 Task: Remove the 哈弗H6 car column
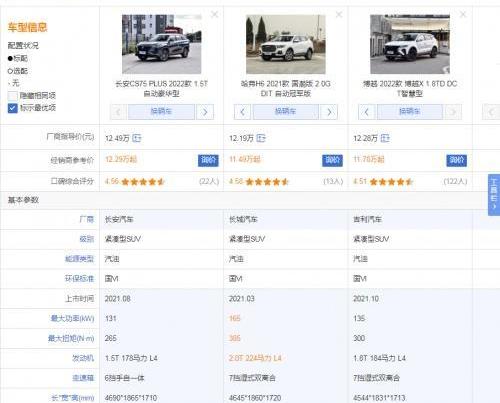[339, 14]
